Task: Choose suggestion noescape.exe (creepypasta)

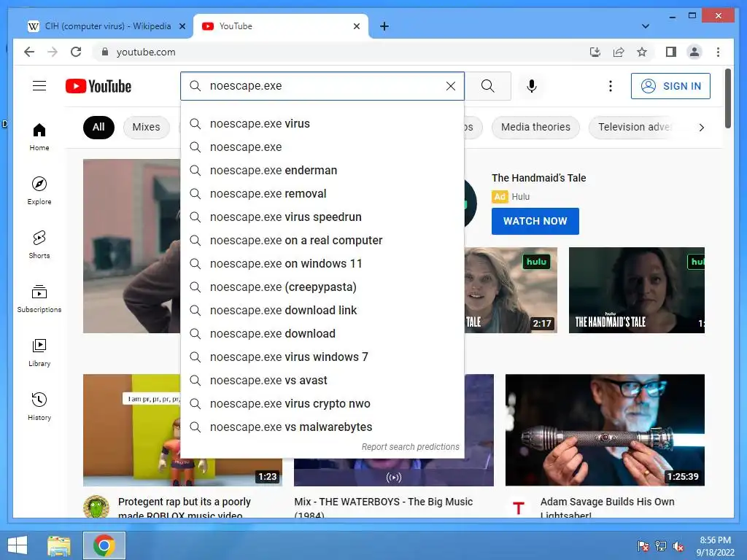Action: coord(322,287)
